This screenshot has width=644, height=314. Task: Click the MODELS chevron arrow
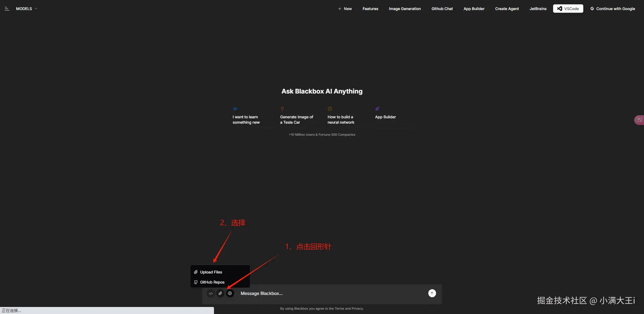point(36,9)
